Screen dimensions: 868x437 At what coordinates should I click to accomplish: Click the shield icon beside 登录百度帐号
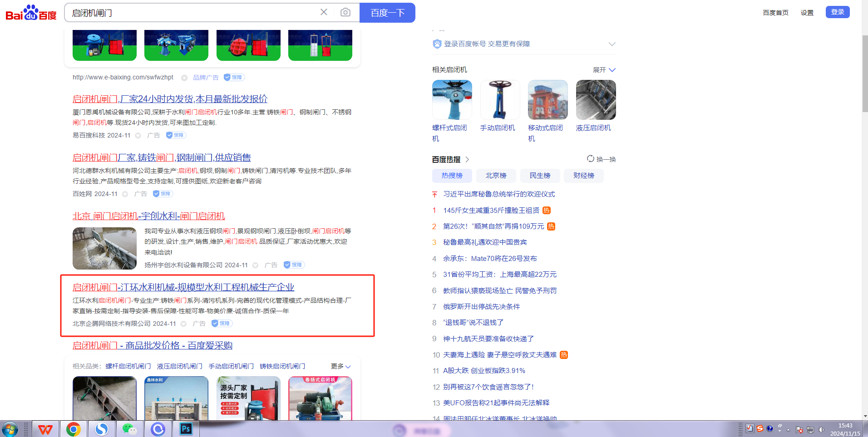coord(437,44)
